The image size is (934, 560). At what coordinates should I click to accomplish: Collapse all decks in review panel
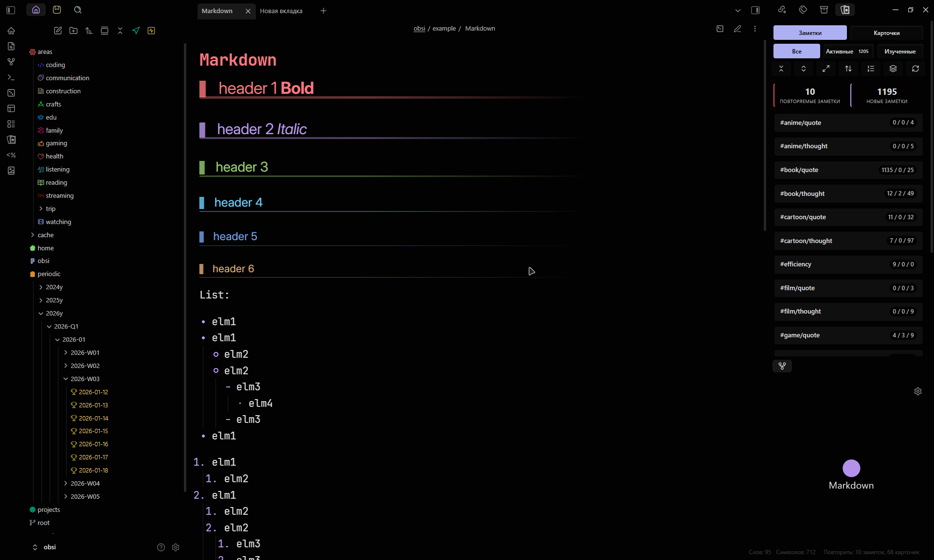pos(781,69)
